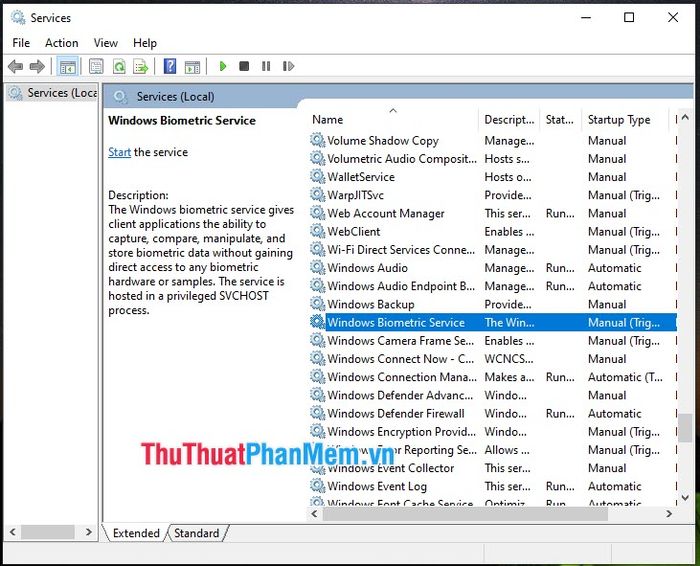Image resolution: width=700 pixels, height=566 pixels.
Task: Select the Windows Encryption Provid... row
Action: pyautogui.click(x=493, y=432)
